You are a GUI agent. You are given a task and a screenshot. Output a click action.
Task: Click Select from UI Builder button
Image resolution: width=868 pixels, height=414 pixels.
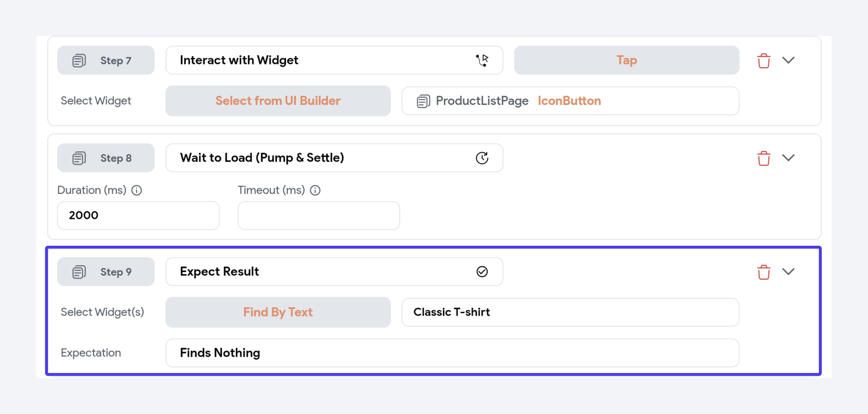[x=278, y=101]
